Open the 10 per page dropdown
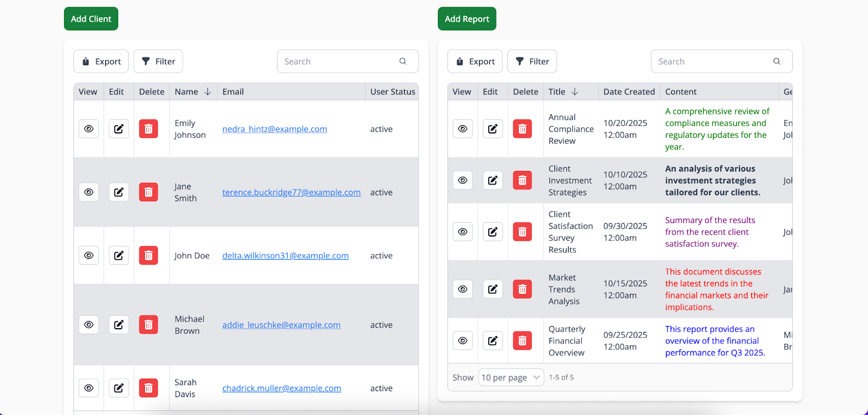Image resolution: width=868 pixels, height=415 pixels. click(510, 378)
